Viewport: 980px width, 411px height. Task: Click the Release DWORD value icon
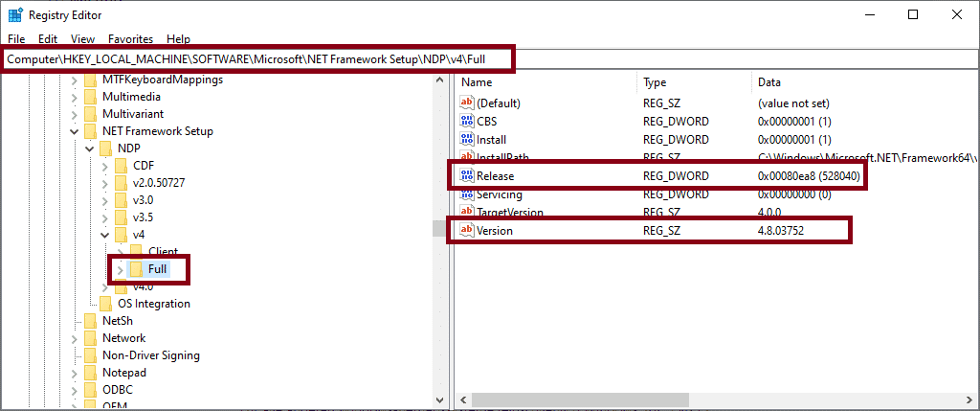coord(467,176)
